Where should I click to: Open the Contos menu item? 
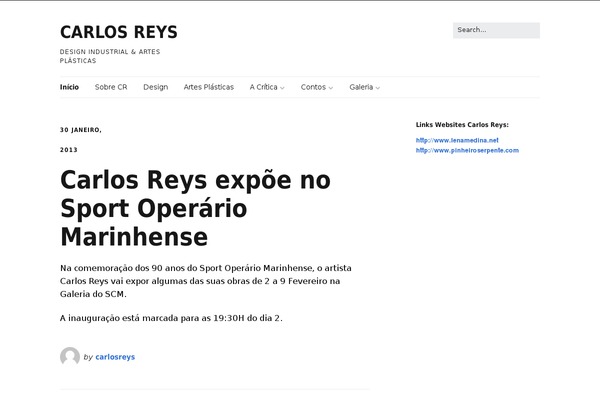[x=313, y=87]
